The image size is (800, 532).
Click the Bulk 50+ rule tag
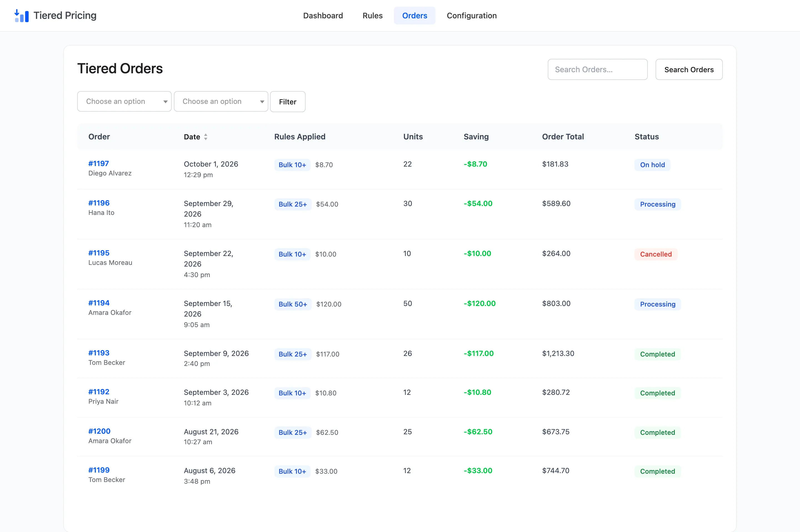pyautogui.click(x=292, y=304)
